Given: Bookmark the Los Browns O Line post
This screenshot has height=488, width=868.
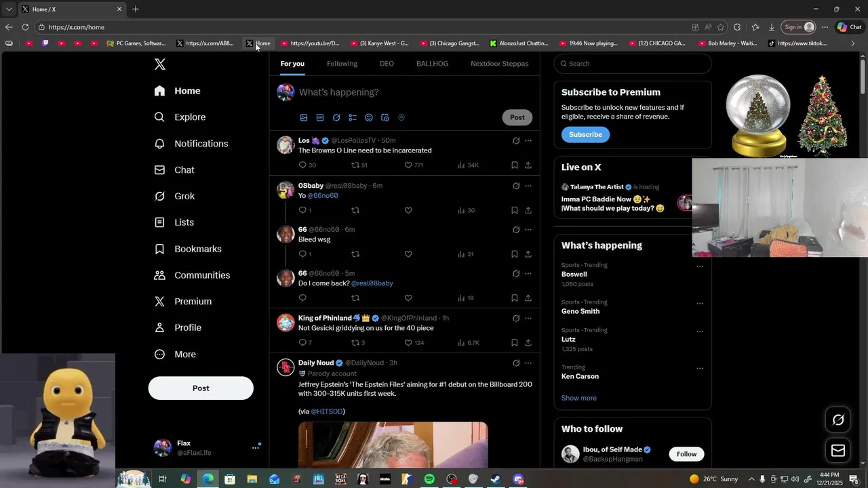Looking at the screenshot, I should (515, 165).
